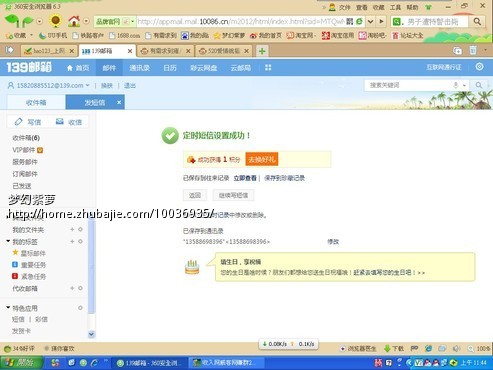Click the gear icon beside 我的标签

[80, 241]
